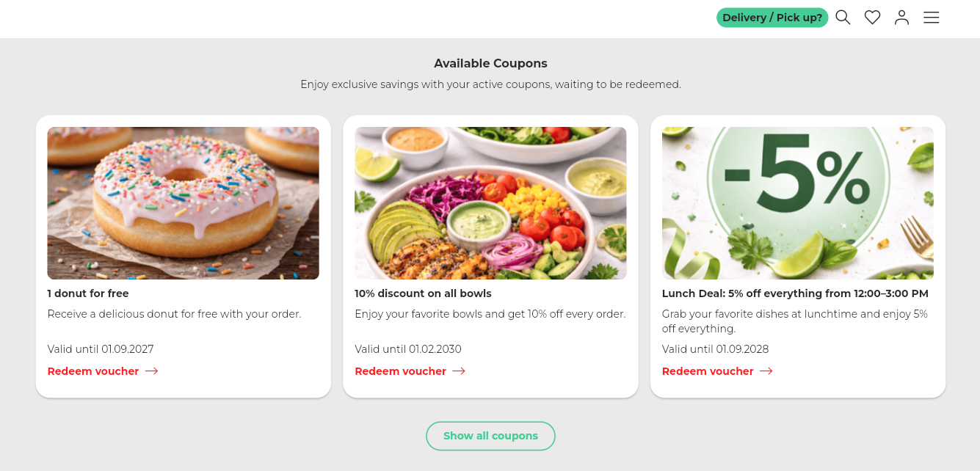Open the hamburger menu
Image resolution: width=980 pixels, height=471 pixels.
[931, 18]
